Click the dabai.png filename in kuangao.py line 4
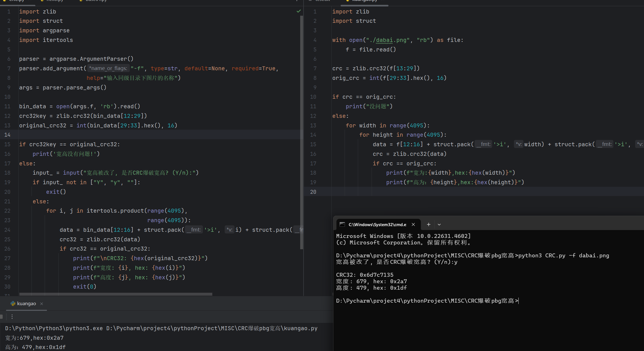Viewport: 644px width, 351px height. [x=391, y=40]
